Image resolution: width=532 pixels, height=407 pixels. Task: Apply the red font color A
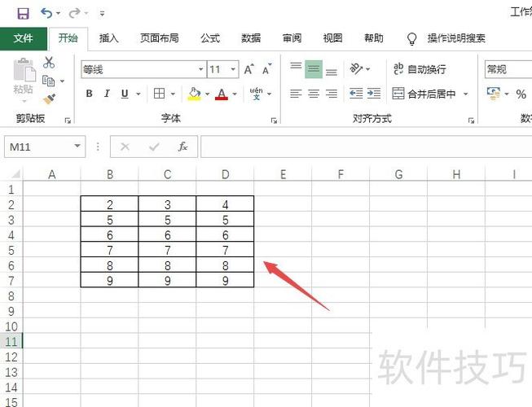[222, 94]
